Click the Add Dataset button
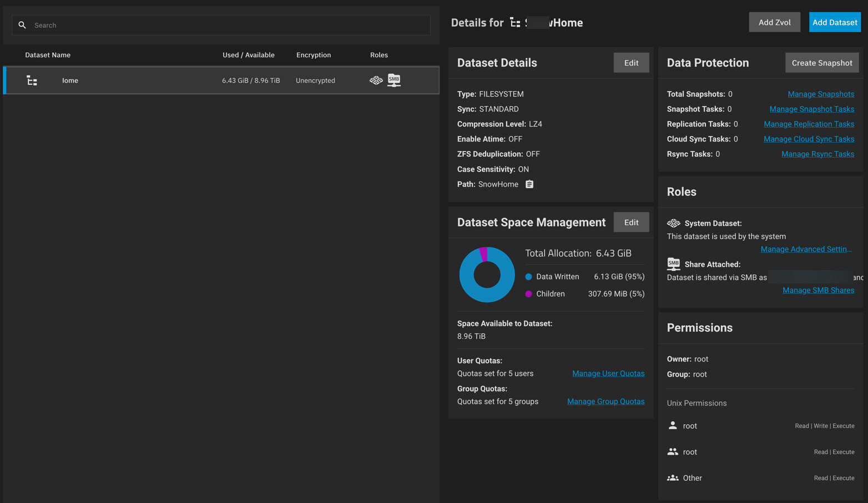 point(834,22)
